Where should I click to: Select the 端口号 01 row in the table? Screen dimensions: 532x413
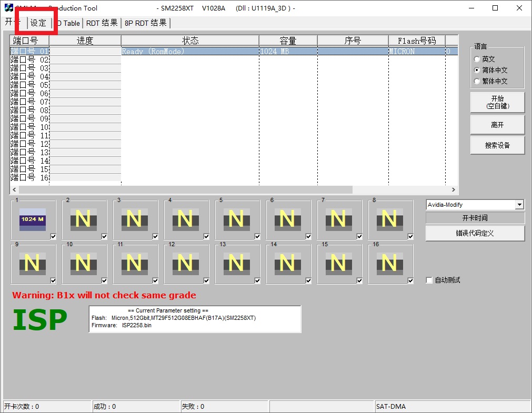(x=158, y=52)
